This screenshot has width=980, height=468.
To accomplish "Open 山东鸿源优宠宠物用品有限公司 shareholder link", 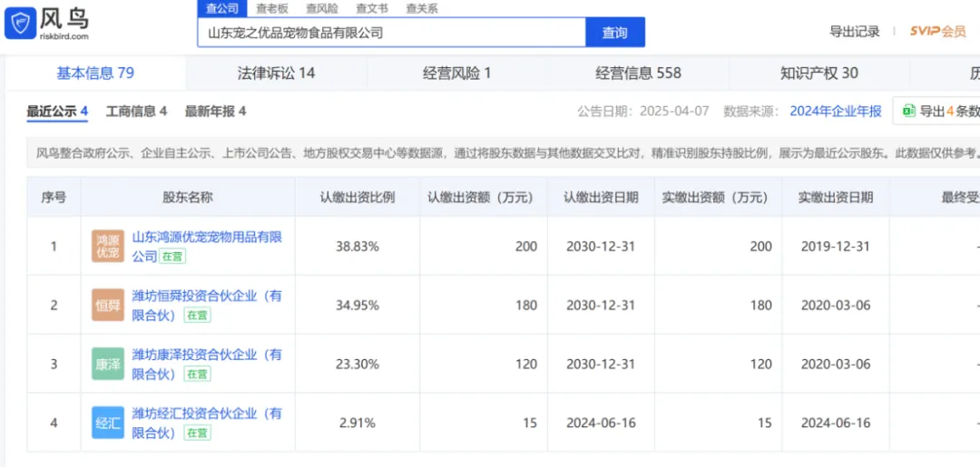I will point(207,246).
